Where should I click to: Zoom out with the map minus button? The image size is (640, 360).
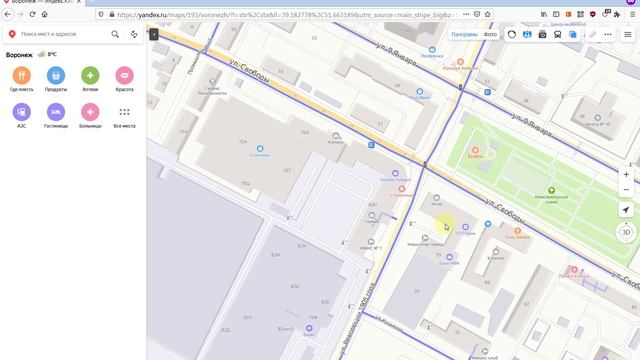coord(626,190)
